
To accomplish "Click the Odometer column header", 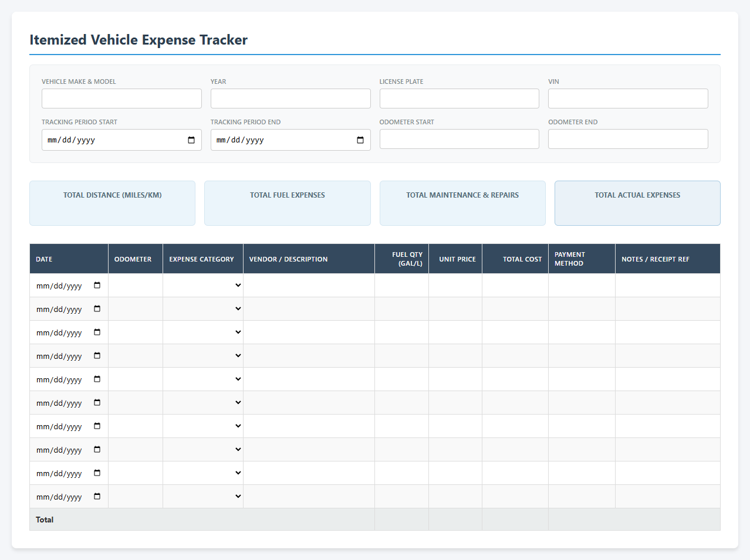I will (136, 259).
